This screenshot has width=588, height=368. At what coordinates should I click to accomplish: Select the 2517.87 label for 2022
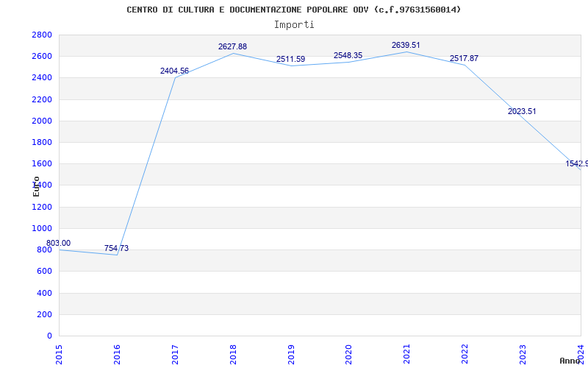(x=464, y=59)
